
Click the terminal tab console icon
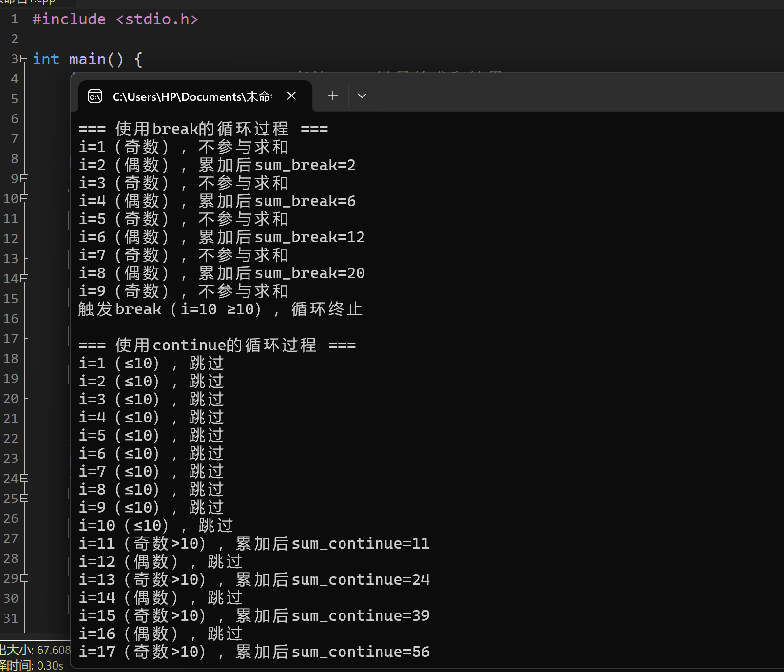pyautogui.click(x=95, y=96)
